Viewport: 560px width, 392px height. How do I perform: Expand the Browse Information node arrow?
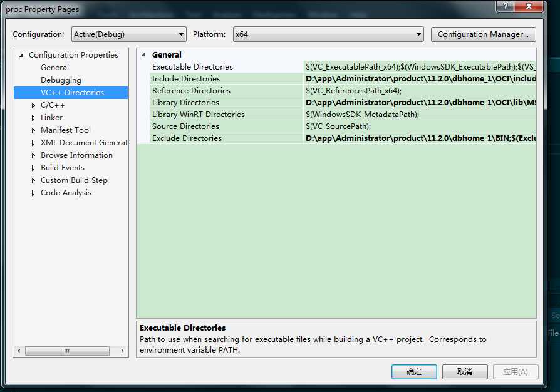tap(33, 155)
